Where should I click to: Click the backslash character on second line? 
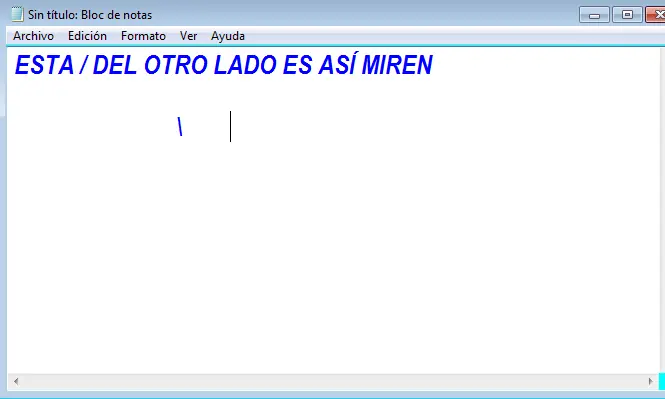coord(180,126)
